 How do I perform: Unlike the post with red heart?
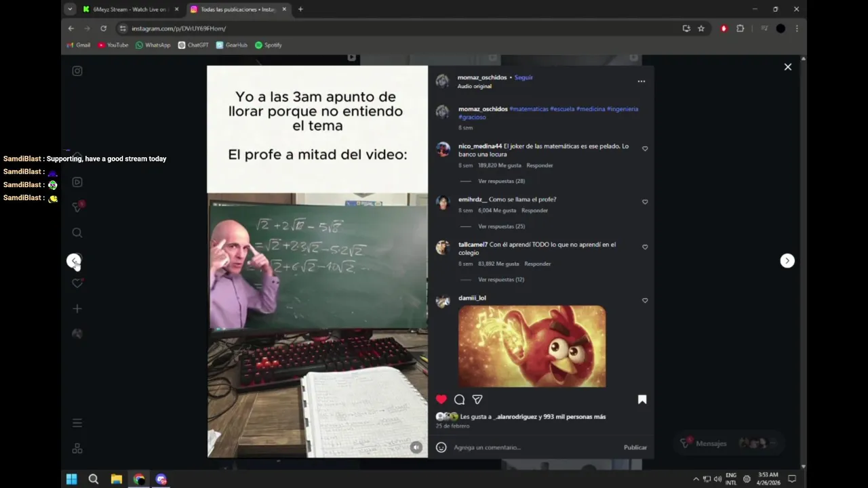pyautogui.click(x=441, y=400)
